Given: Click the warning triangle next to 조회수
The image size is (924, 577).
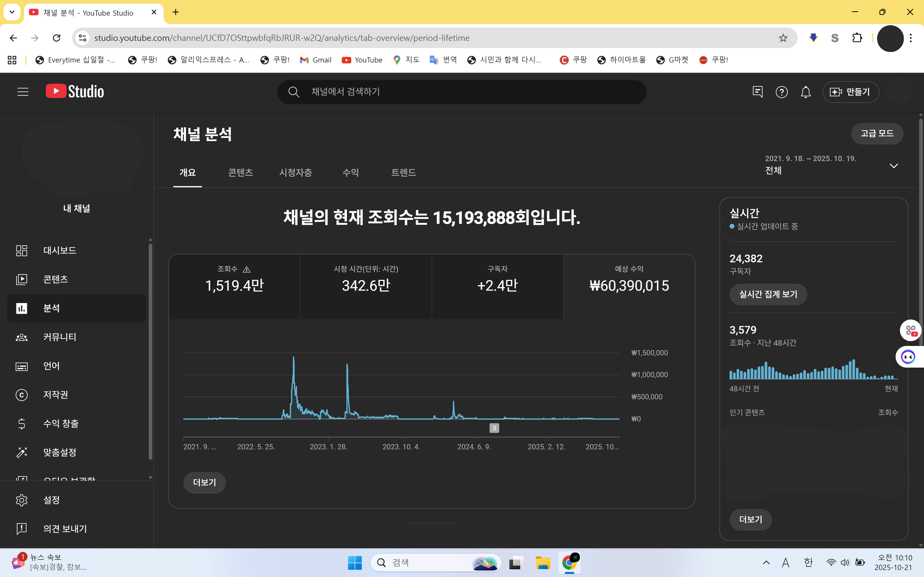Looking at the screenshot, I should tap(247, 270).
